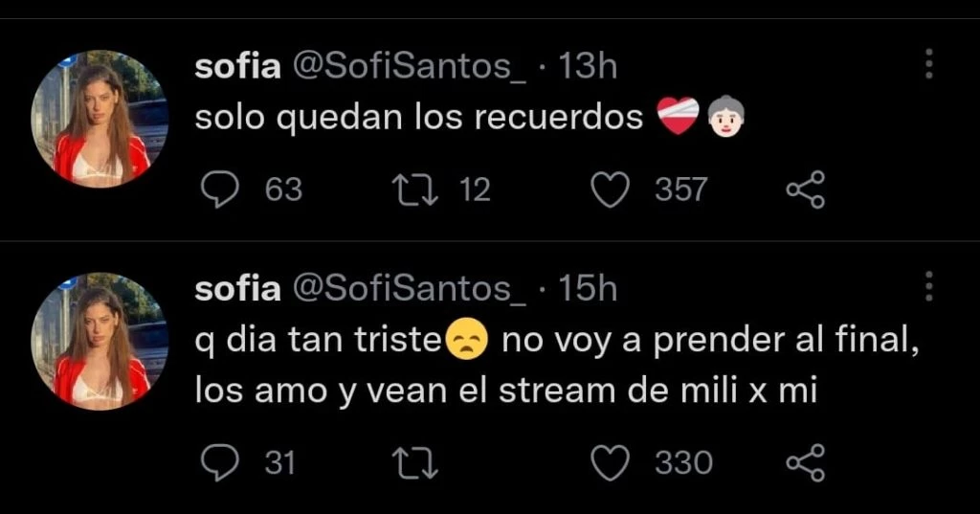The image size is (980, 514).
Task: Share the "q dia tan triste" tweet
Action: [x=804, y=464]
